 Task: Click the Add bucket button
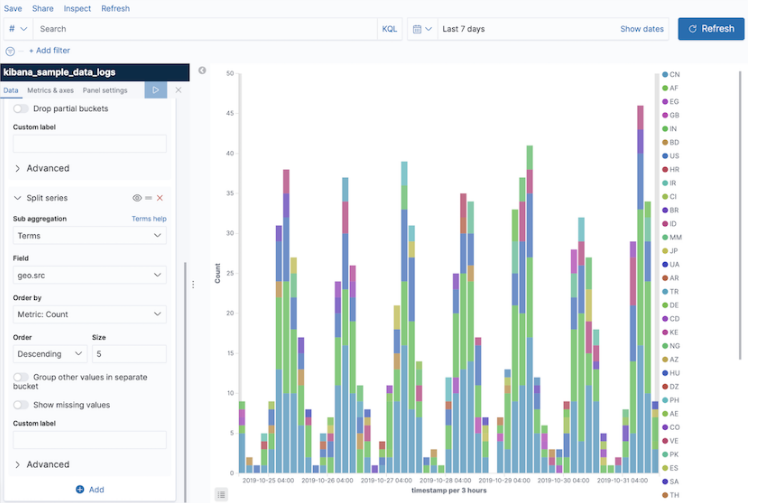(90, 489)
